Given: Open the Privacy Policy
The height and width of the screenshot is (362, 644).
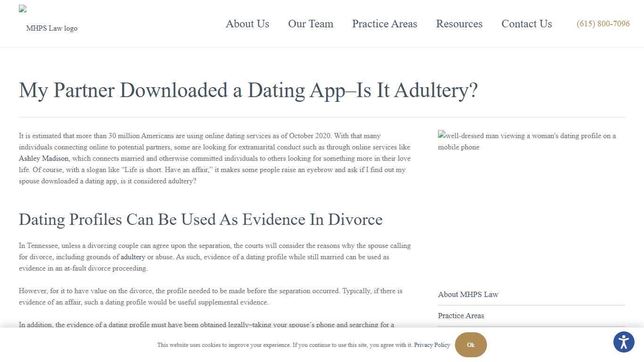Looking at the screenshot, I should 432,345.
